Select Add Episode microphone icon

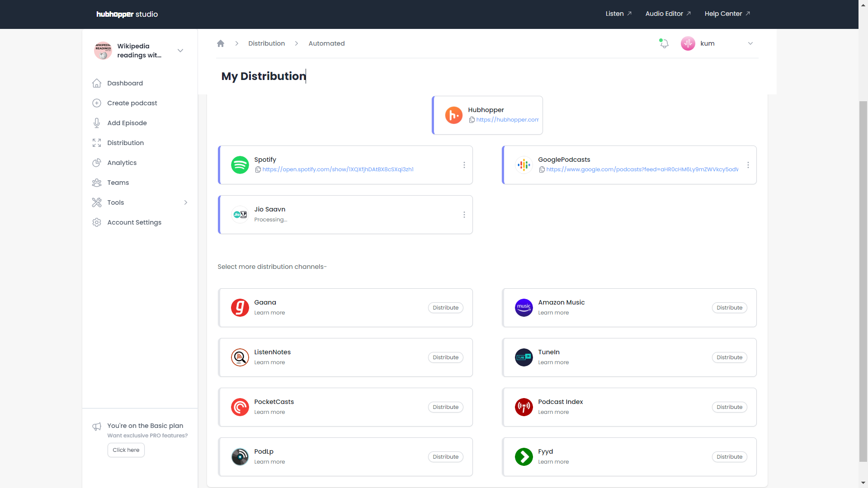[97, 123]
